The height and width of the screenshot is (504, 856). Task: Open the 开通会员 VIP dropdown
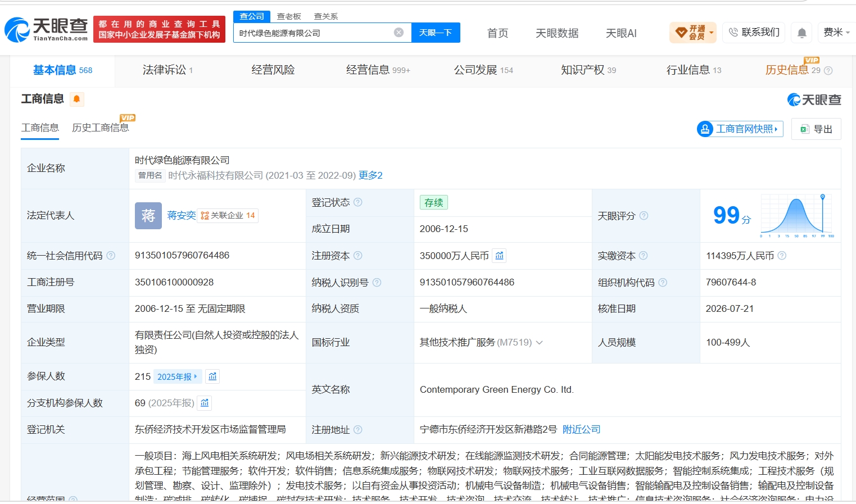click(x=692, y=33)
